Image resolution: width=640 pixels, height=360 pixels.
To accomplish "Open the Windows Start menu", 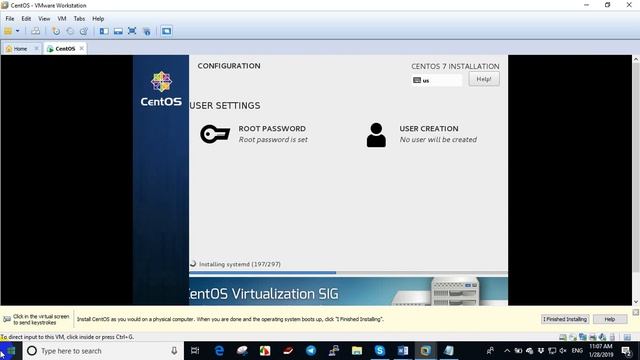I will point(11,351).
